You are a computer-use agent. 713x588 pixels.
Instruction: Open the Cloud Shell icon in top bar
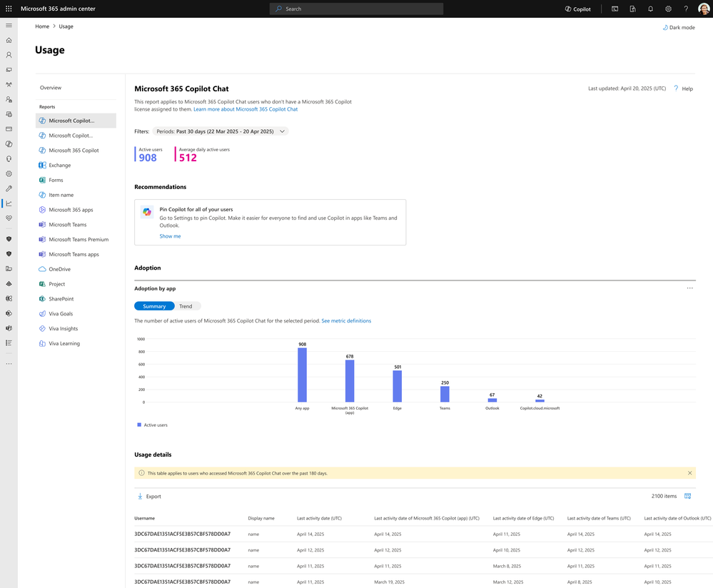point(615,9)
